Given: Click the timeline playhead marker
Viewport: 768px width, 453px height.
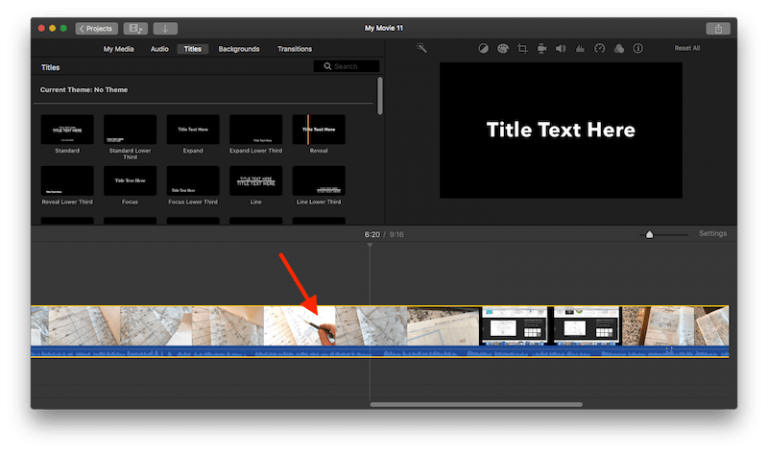Looking at the screenshot, I should 370,245.
